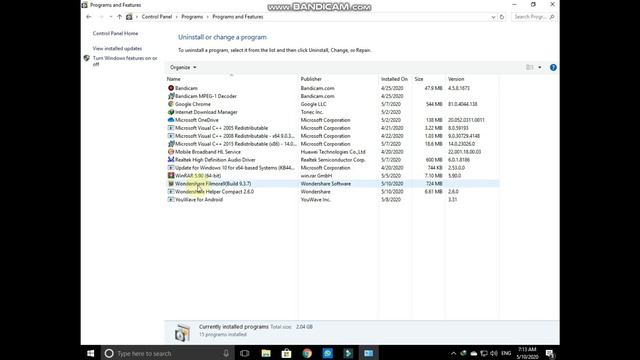Click the taskbar clock and date
This screenshot has height=360, width=640.
tap(527, 353)
